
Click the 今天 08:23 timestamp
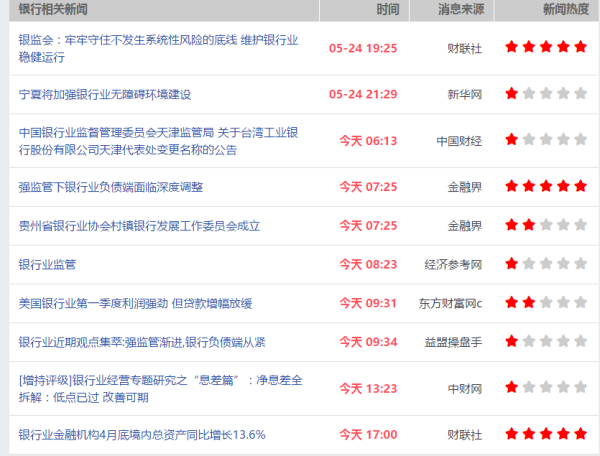pos(368,265)
